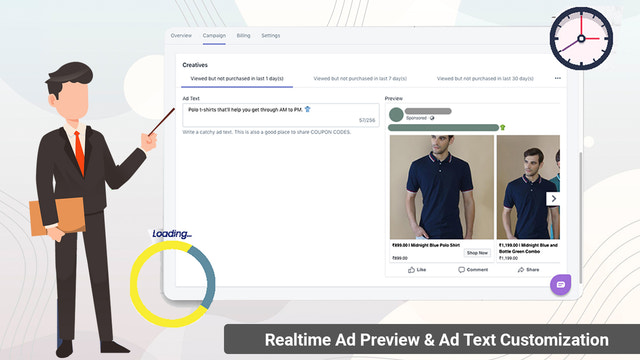Click the sponsored page avatar circle
The image size is (640, 360).
click(x=396, y=115)
